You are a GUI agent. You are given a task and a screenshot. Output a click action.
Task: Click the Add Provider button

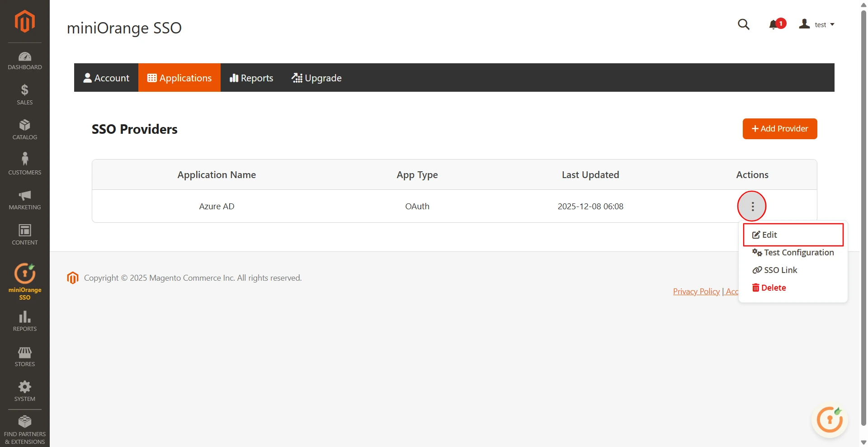779,129
